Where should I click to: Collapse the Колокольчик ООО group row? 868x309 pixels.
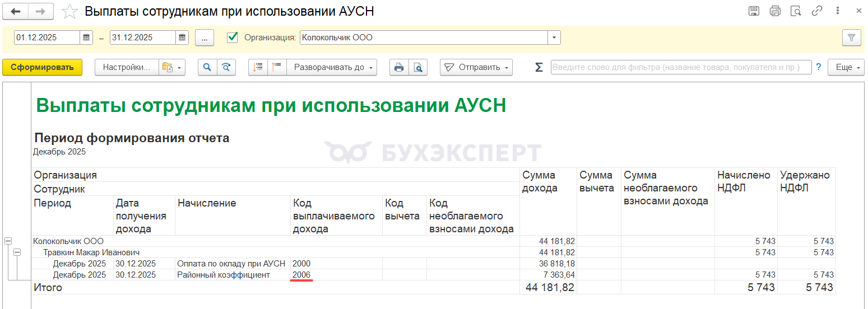8,241
